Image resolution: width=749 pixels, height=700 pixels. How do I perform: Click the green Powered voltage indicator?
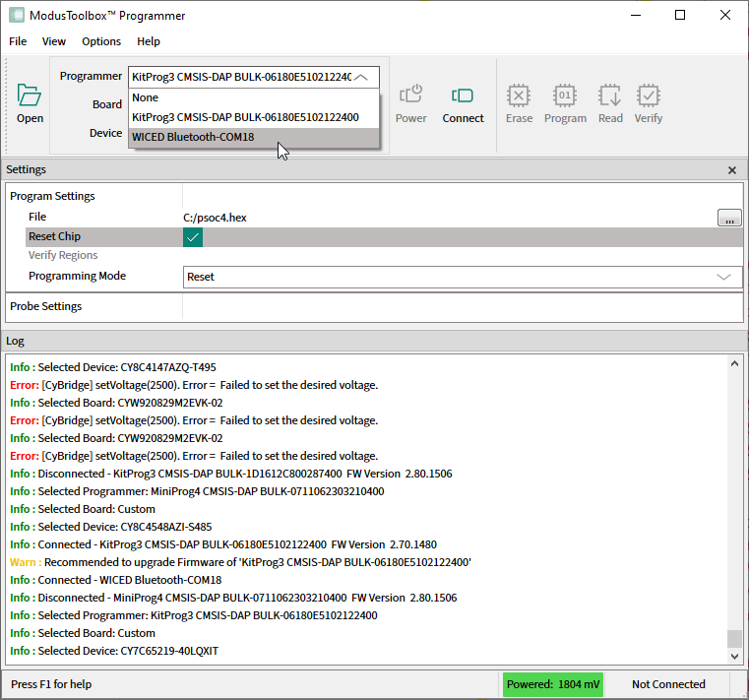(551, 684)
